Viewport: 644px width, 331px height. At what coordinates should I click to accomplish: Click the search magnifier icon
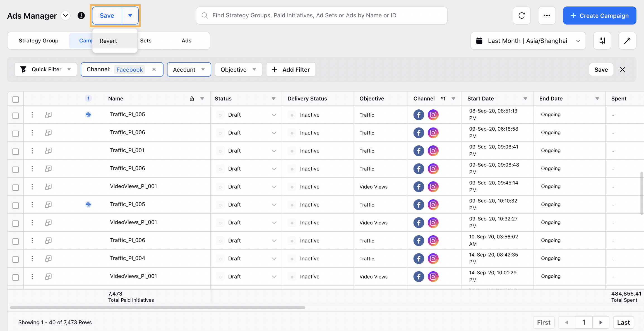point(205,15)
